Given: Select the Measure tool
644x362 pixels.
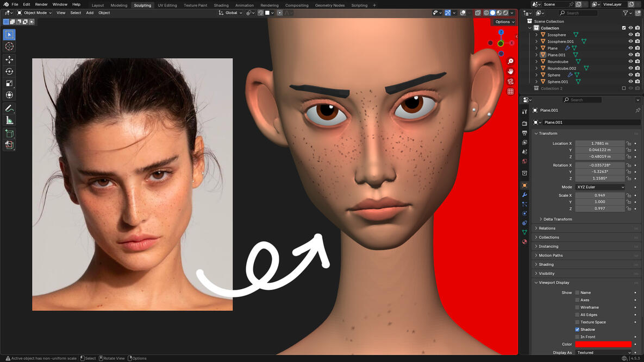Looking at the screenshot, I should click(x=9, y=120).
